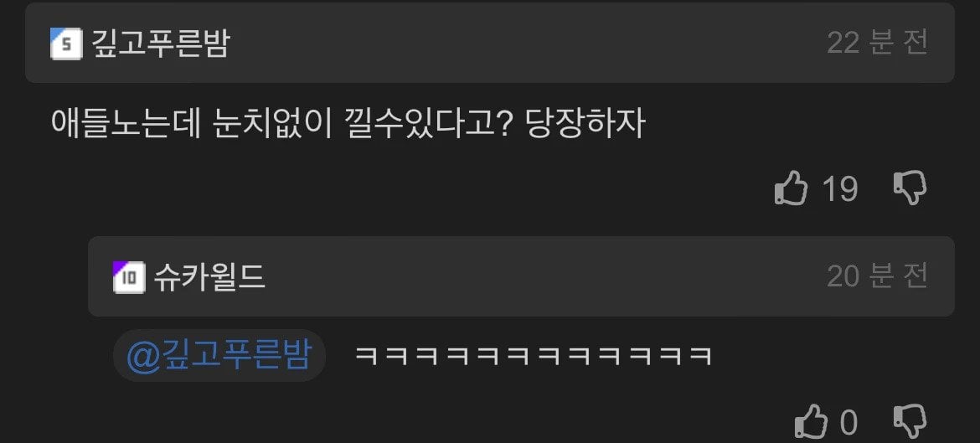Screen dimensions: 980x443
Task: Click the 22 분 전 timestamp
Action: click(x=877, y=43)
